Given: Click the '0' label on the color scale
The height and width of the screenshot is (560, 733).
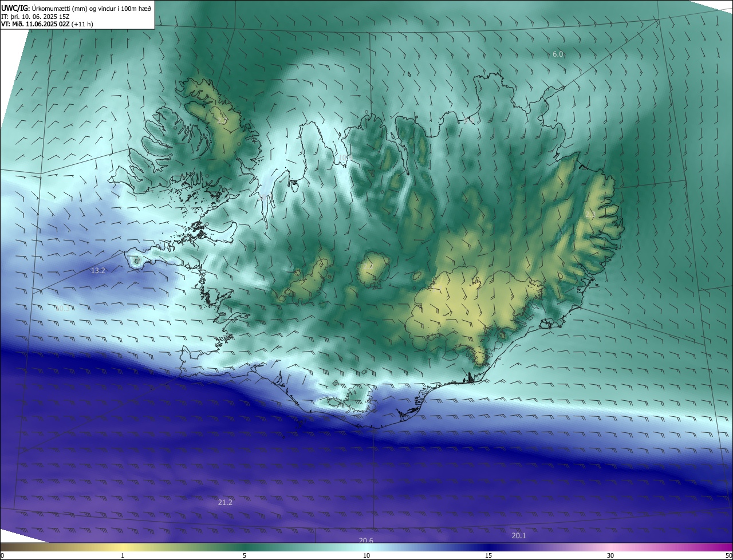Looking at the screenshot, I should click(2, 555).
